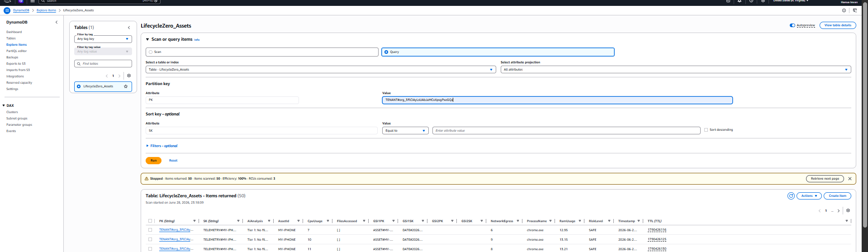868x252 pixels.
Task: Open Dashboard in the sidebar
Action: point(14,32)
